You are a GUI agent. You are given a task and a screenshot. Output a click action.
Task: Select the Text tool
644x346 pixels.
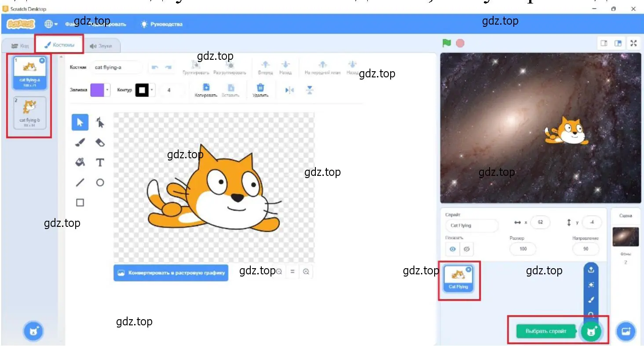coord(100,162)
